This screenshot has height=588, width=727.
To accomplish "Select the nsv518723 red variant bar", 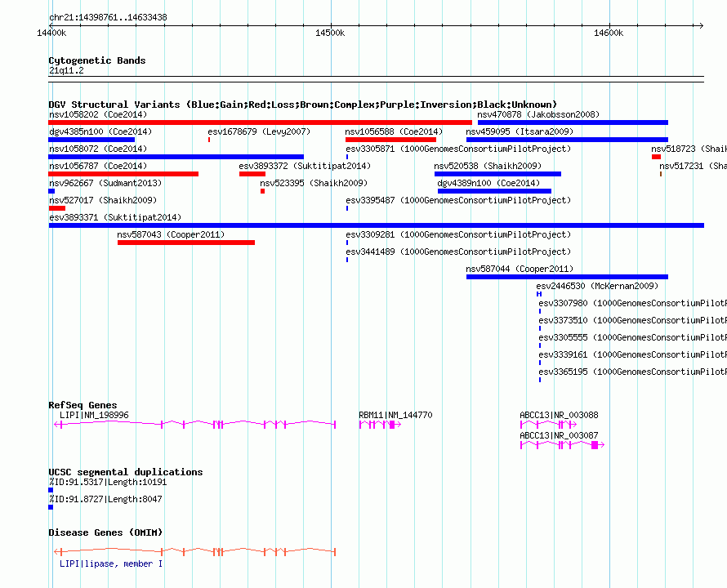I will click(656, 157).
